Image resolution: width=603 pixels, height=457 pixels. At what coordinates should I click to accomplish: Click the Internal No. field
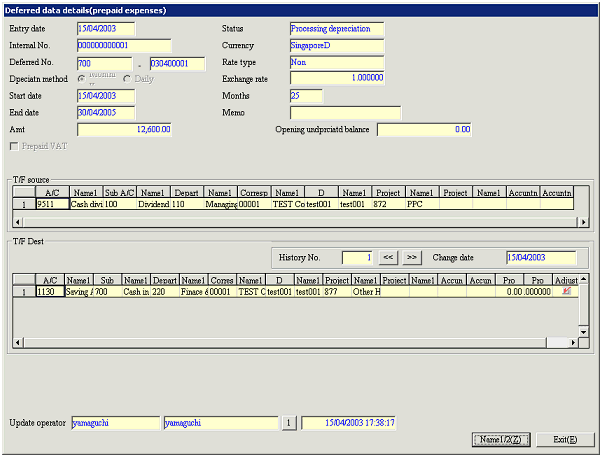click(x=124, y=46)
